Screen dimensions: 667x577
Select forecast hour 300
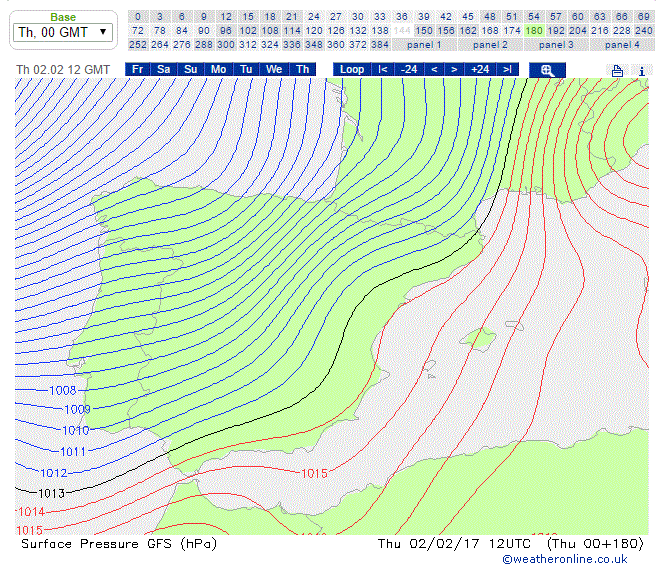(x=226, y=45)
